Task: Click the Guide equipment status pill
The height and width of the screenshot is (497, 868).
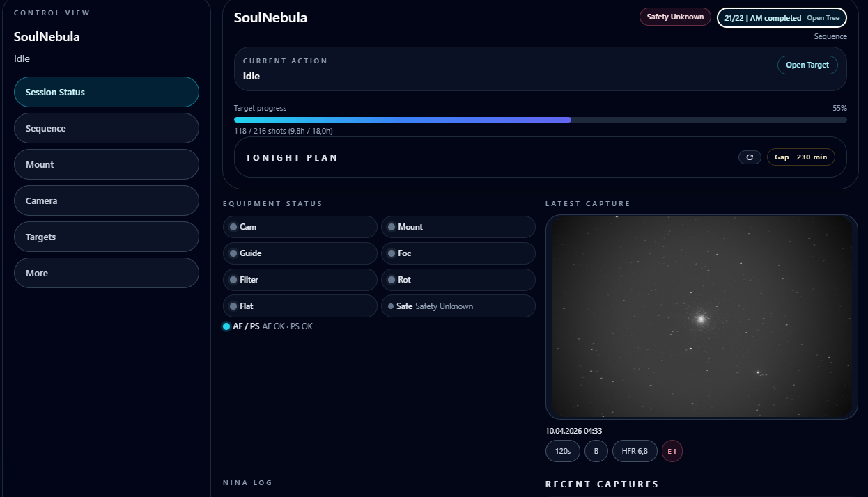Action: (x=300, y=253)
